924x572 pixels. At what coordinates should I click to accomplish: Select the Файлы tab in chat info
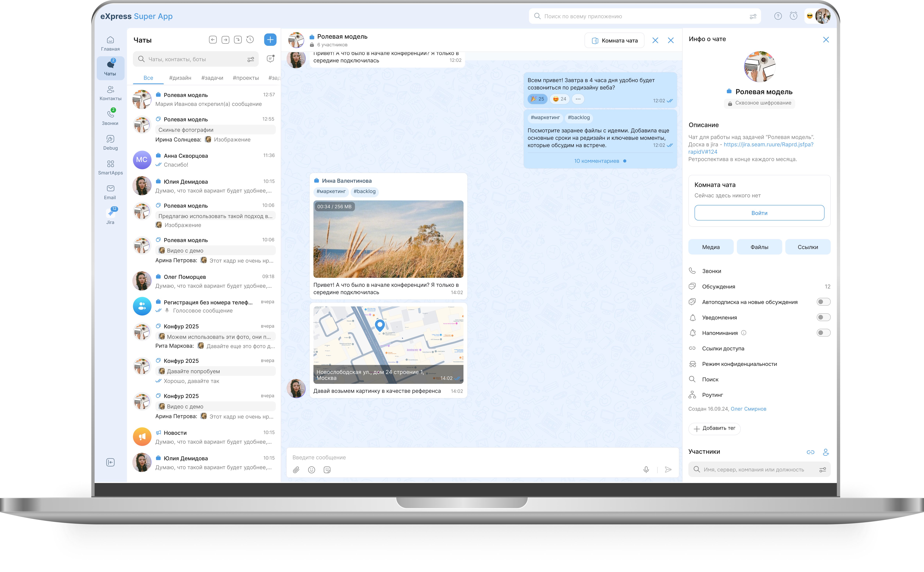point(759,247)
